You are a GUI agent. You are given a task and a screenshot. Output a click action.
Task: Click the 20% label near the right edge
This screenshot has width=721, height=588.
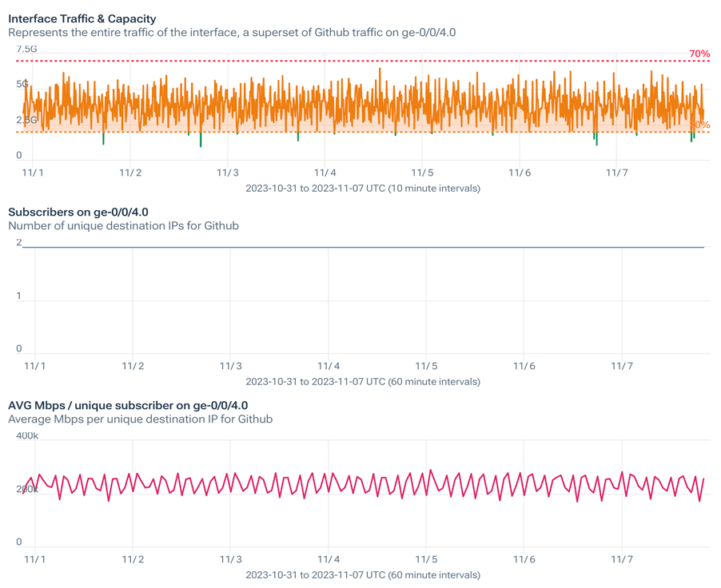click(x=699, y=124)
